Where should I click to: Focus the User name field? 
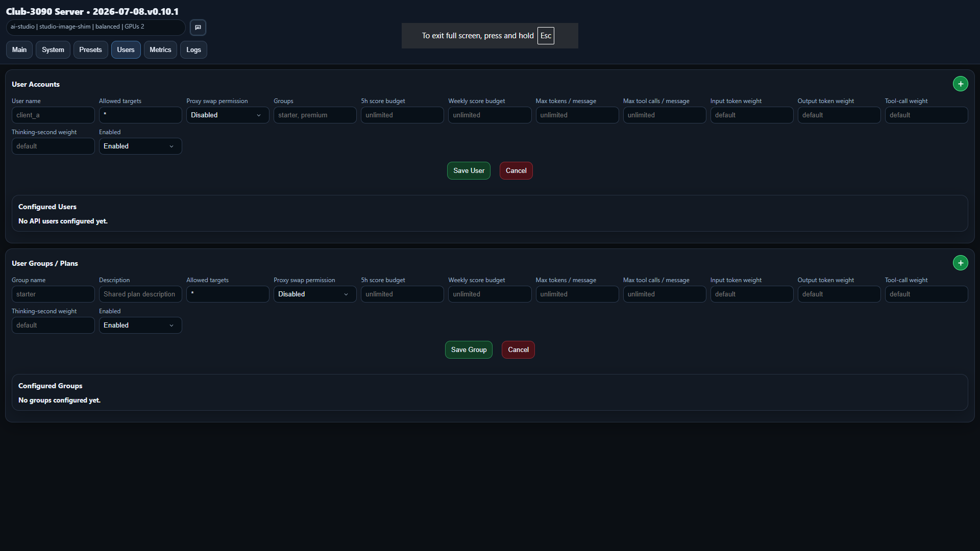click(53, 115)
